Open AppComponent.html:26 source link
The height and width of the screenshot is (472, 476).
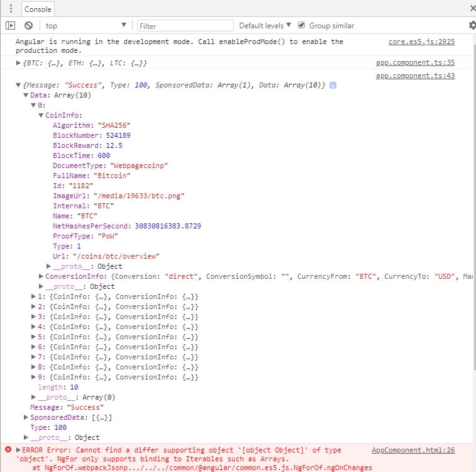pyautogui.click(x=413, y=450)
